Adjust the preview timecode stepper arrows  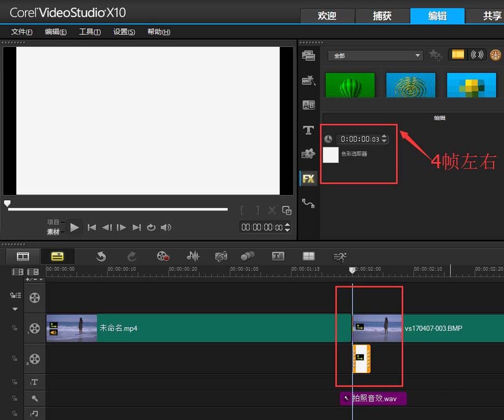[288, 228]
